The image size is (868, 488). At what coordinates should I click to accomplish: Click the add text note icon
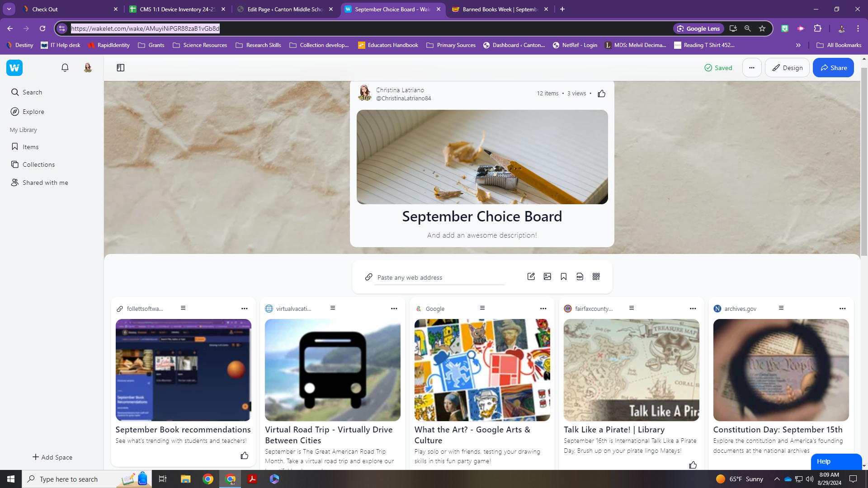[531, 277]
